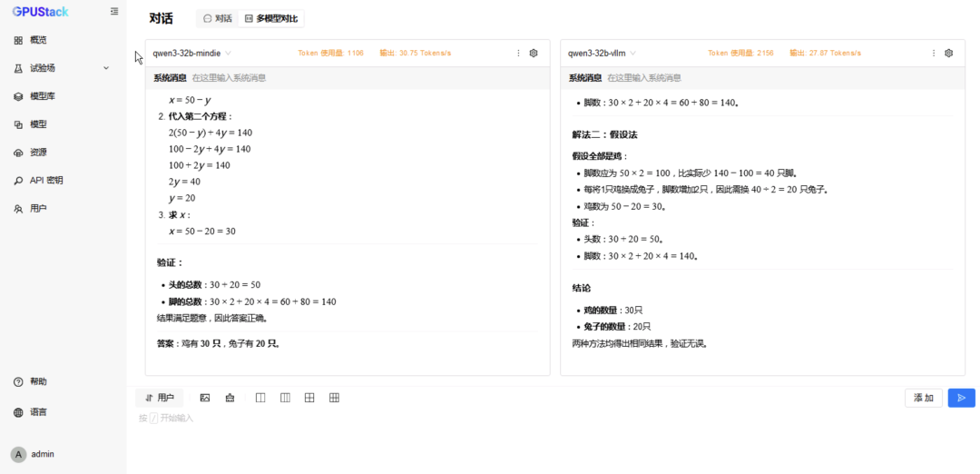Collapse the sidebar with the menu fold icon
Screen dimensions: 980x474
click(x=113, y=11)
